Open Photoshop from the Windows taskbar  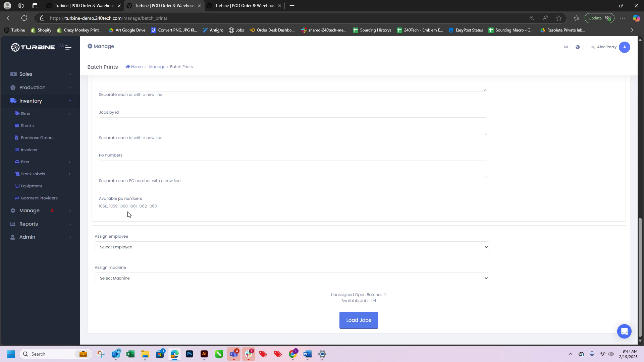190,354
